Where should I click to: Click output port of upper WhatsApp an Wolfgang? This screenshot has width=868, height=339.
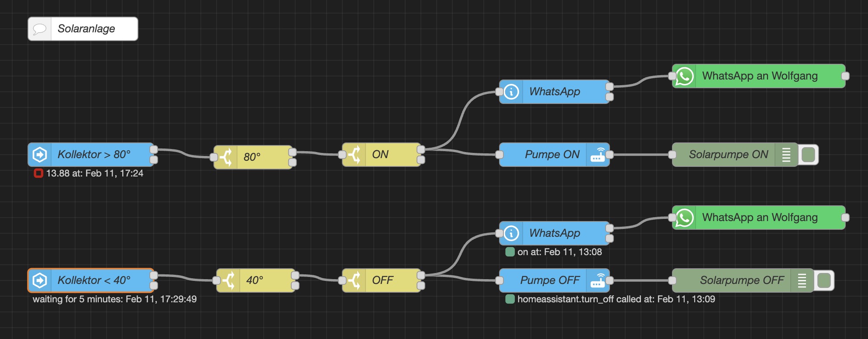(845, 76)
